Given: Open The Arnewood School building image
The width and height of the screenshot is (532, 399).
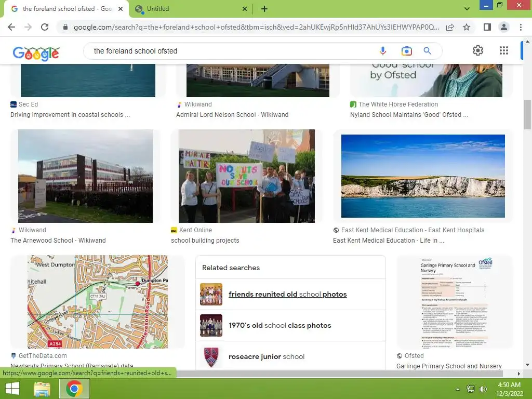Looking at the screenshot, I should click(85, 176).
